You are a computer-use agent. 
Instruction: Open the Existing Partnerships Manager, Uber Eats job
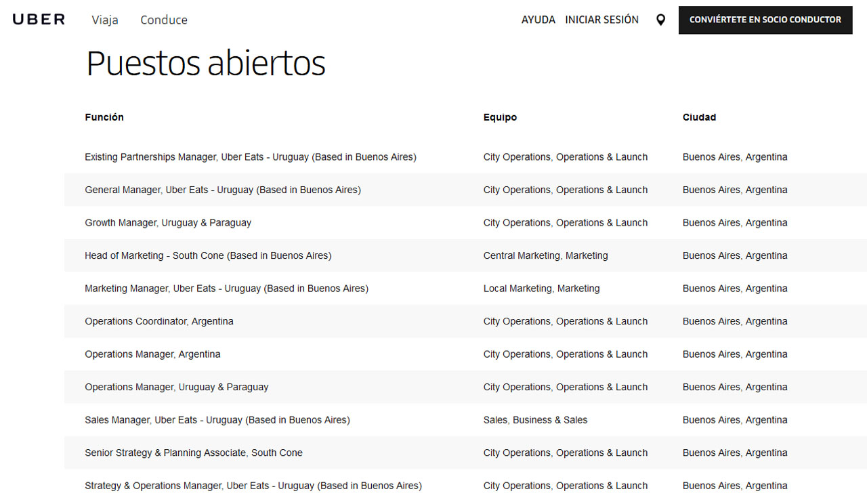click(x=251, y=157)
